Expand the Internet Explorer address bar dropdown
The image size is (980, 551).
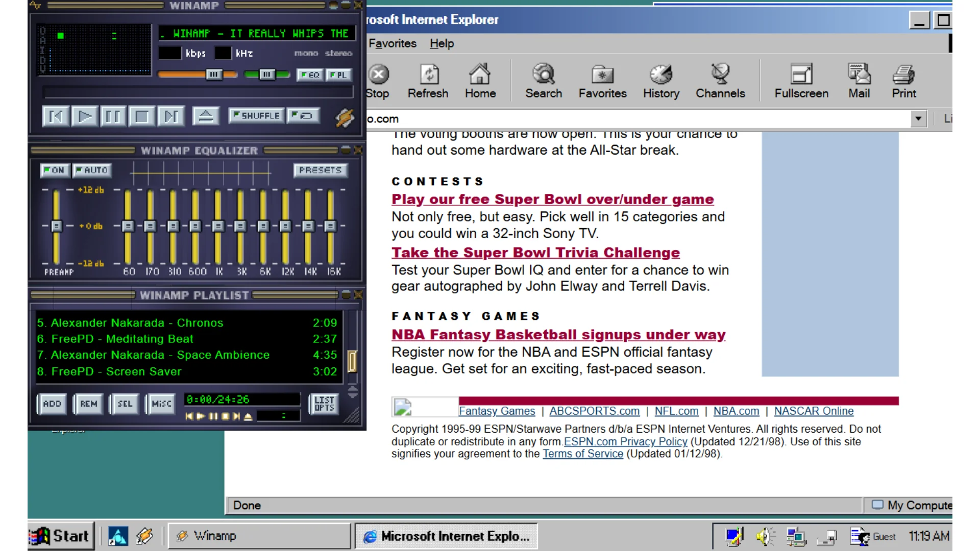[918, 119]
